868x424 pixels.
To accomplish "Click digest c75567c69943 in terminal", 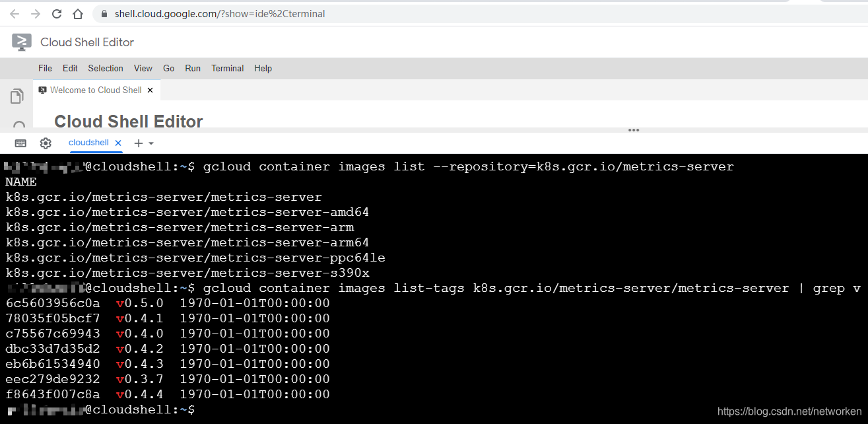I will [x=53, y=334].
